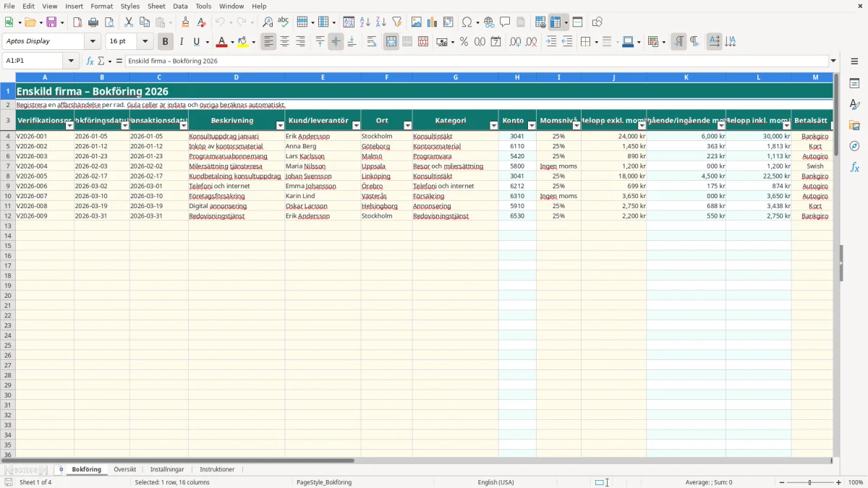Click Format as Percent icon

[x=464, y=42]
